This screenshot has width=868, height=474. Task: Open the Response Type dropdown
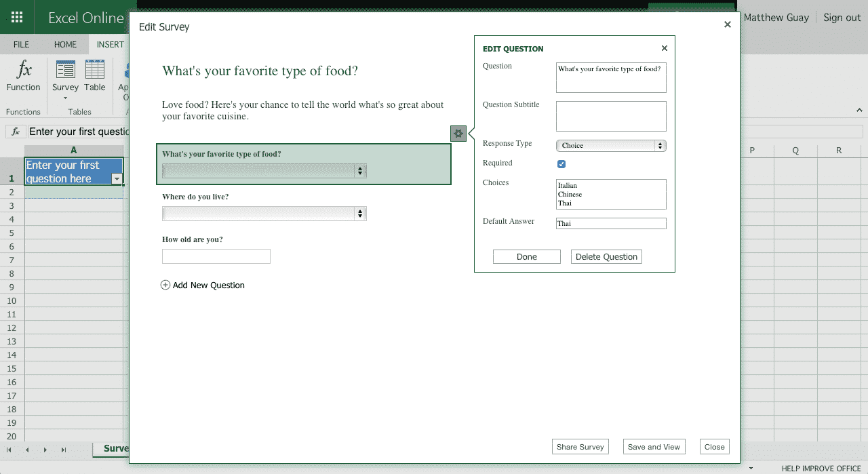(x=611, y=146)
